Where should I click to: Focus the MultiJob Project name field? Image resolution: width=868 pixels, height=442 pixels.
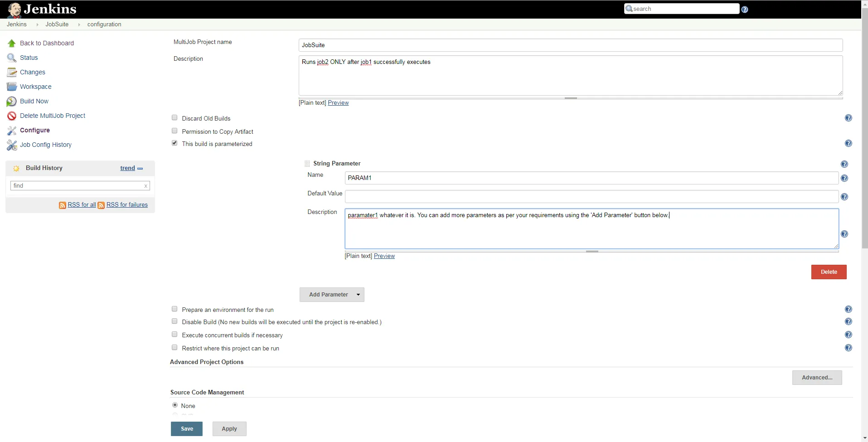click(571, 45)
